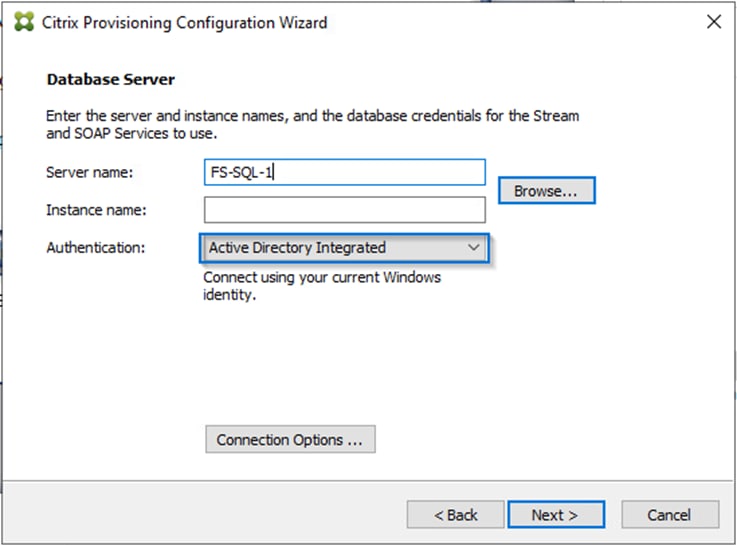Go back with the < Back button
737x546 pixels.
pos(455,515)
